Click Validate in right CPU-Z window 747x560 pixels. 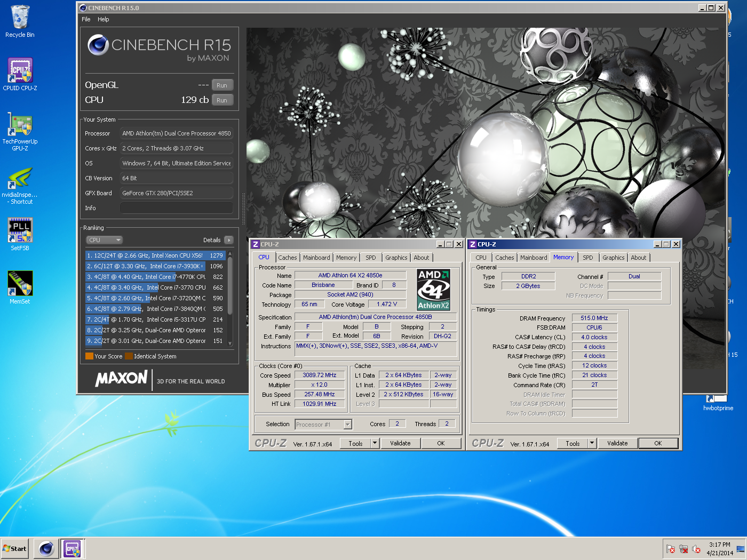[x=617, y=443]
